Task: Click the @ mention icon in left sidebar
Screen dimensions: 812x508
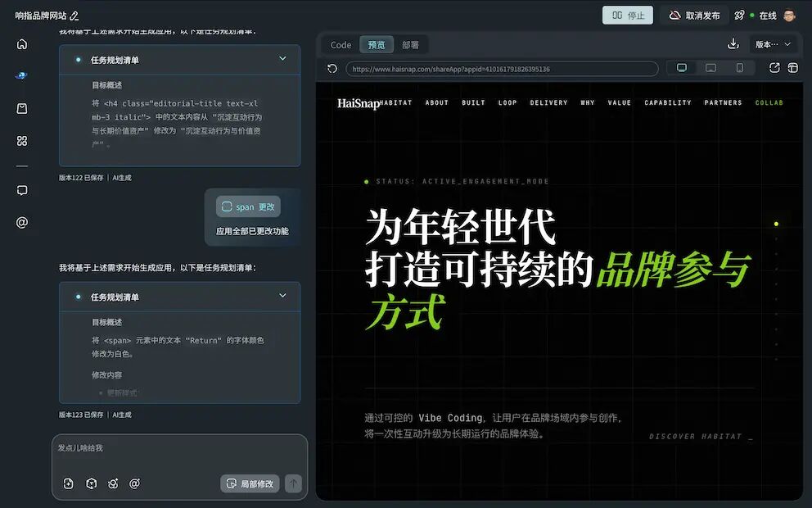Action: 22,222
